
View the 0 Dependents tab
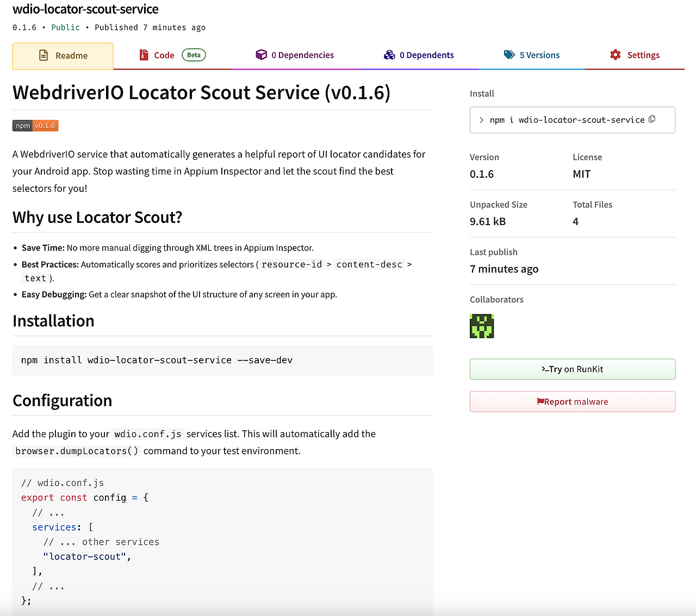[419, 55]
